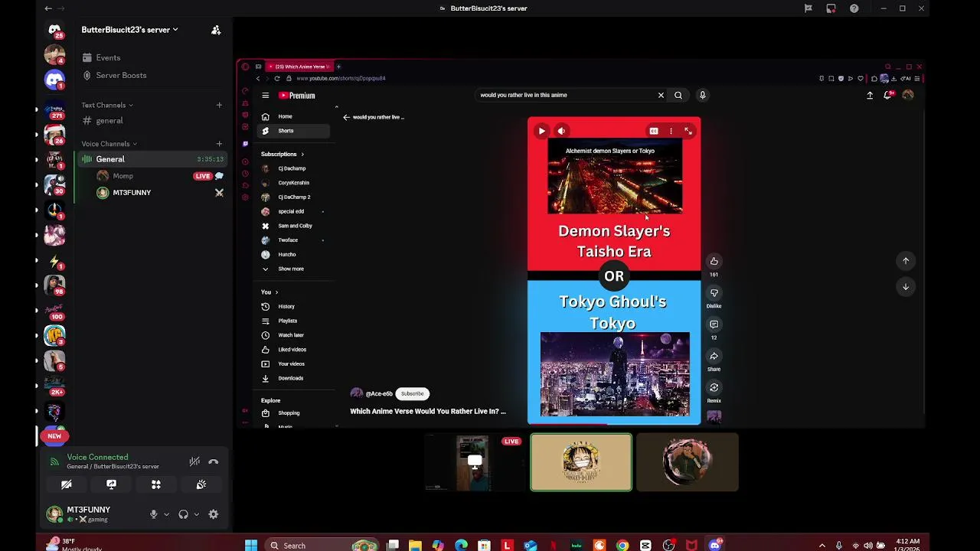Add a new voice channel with the plus
This screenshot has width=980, height=551.
(x=219, y=144)
